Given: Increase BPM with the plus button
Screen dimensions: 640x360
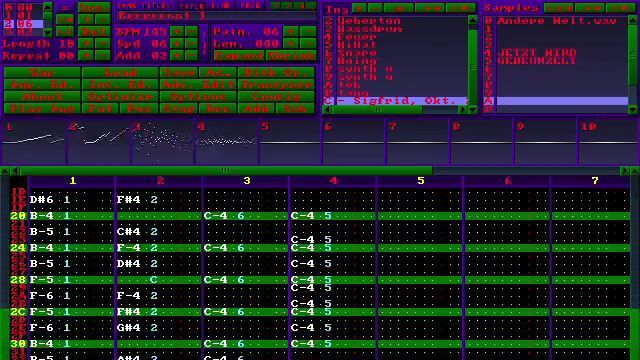Looking at the screenshot, I should (x=177, y=31).
